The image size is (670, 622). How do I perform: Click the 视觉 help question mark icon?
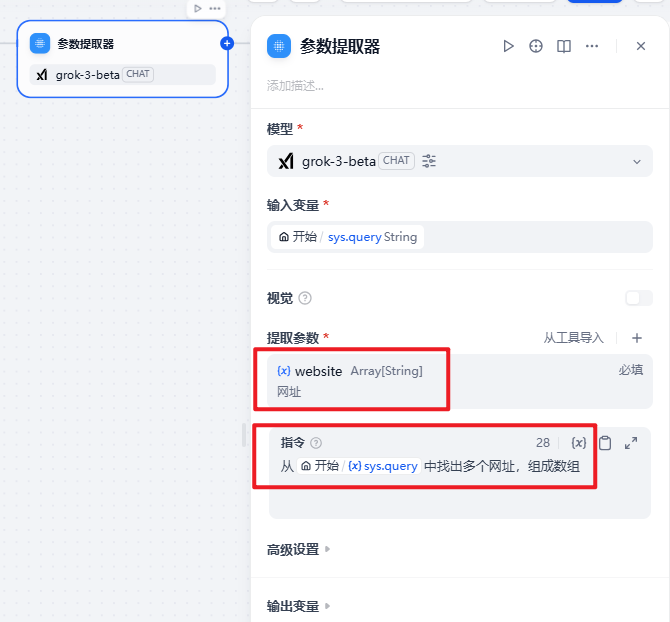[305, 298]
